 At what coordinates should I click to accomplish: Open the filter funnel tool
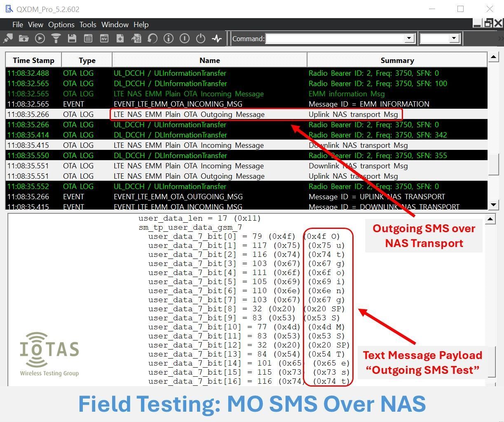click(x=56, y=39)
